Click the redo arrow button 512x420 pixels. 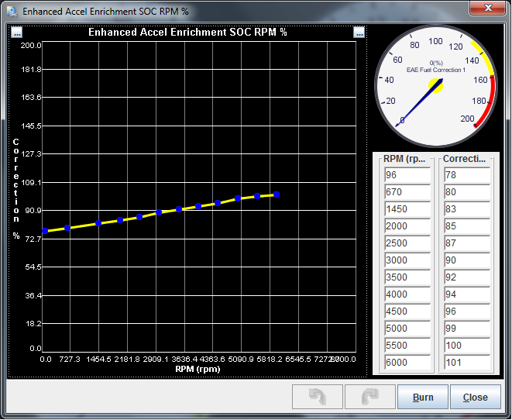(369, 397)
